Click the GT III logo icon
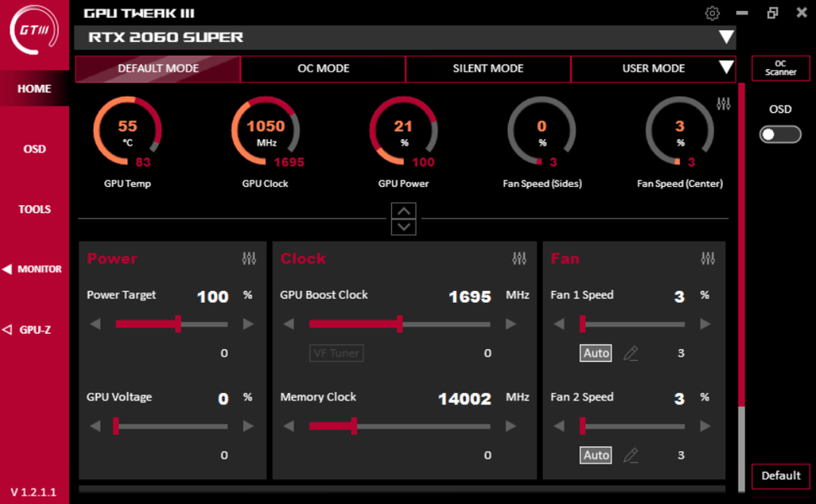Image resolution: width=816 pixels, height=504 pixels. (x=34, y=30)
